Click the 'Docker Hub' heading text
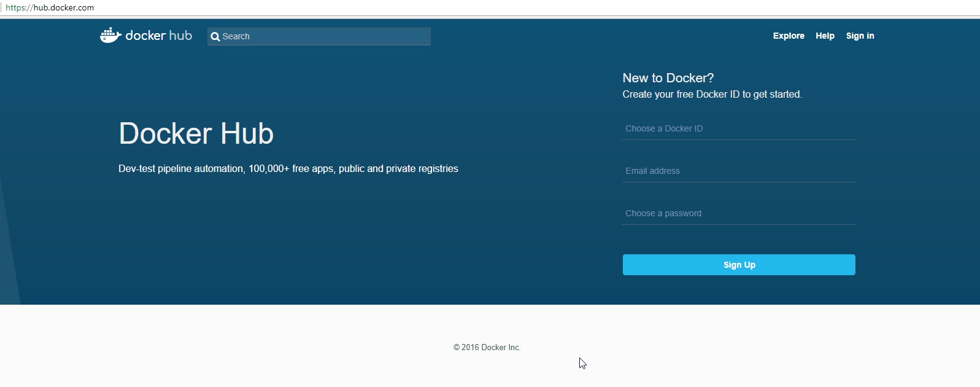 tap(196, 133)
